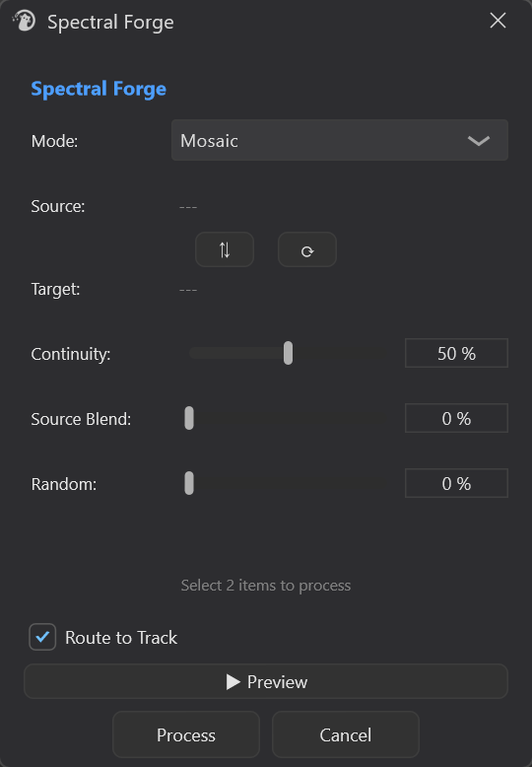The height and width of the screenshot is (767, 532).
Task: Click the Source Blend slider handle
Action: (189, 418)
